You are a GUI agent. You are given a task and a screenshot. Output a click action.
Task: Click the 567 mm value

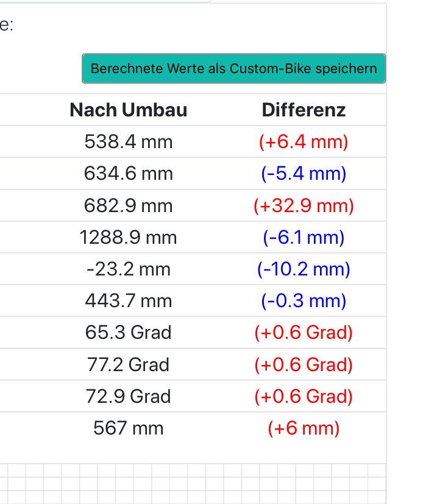129,428
